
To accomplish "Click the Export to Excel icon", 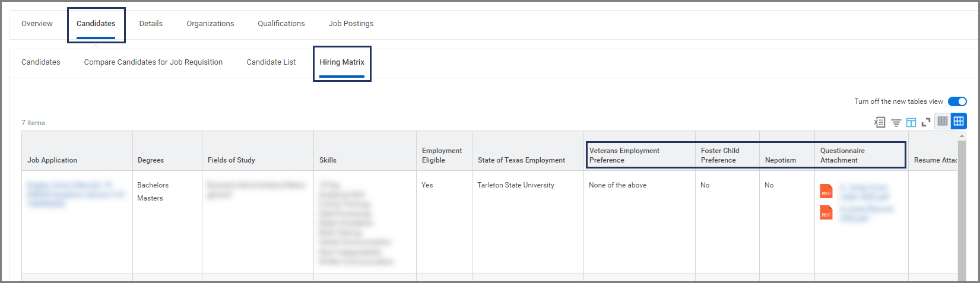I will 880,122.
